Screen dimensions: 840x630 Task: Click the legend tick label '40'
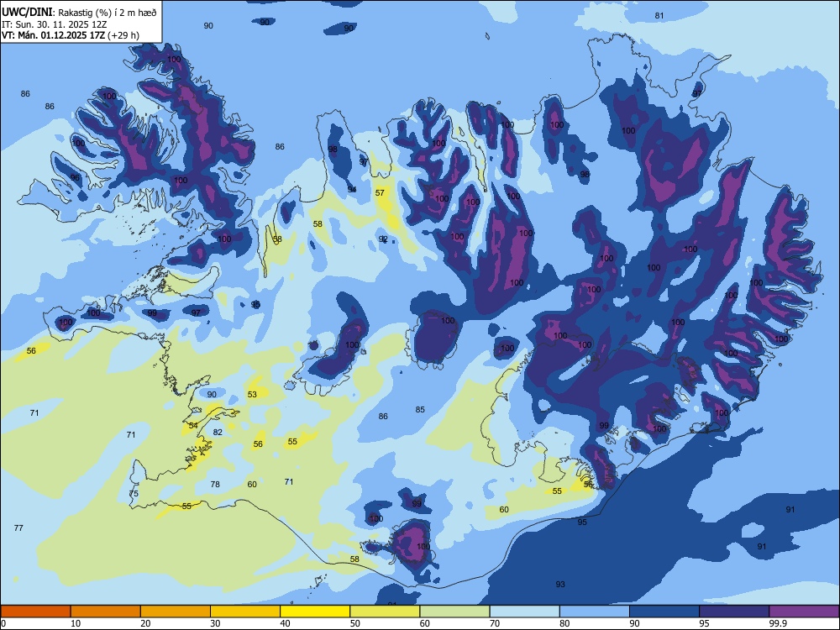285,623
